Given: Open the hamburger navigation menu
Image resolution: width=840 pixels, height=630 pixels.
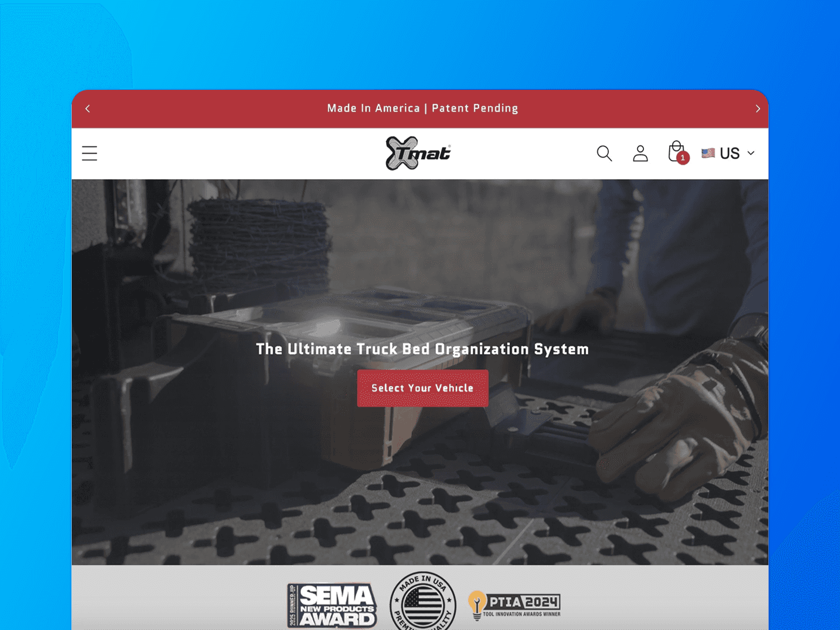Looking at the screenshot, I should click(89, 153).
